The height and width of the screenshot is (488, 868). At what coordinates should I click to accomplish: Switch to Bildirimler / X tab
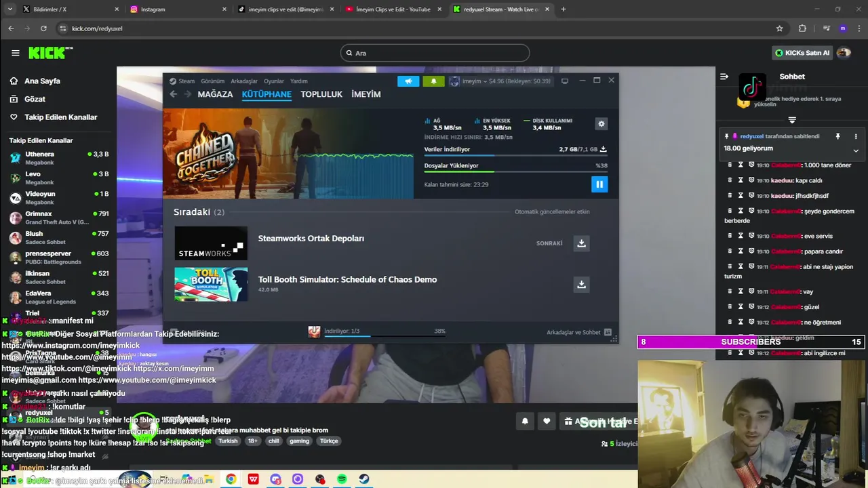coord(71,9)
